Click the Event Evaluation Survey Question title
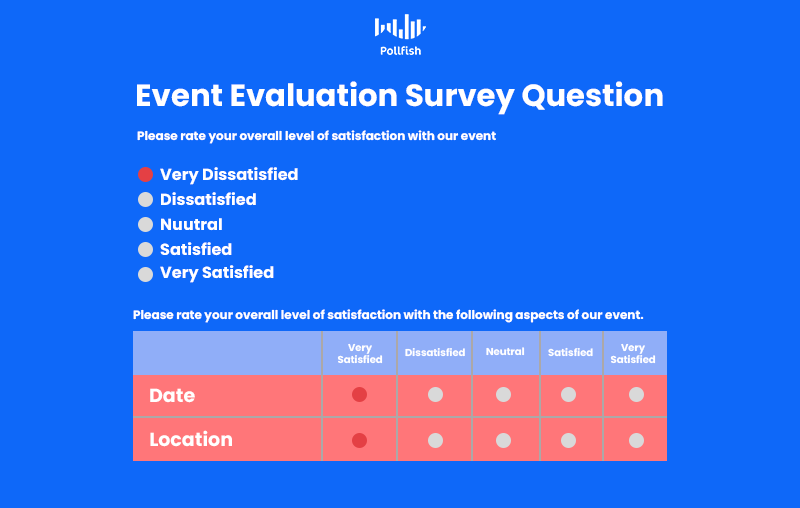This screenshot has height=508, width=800. [x=399, y=96]
